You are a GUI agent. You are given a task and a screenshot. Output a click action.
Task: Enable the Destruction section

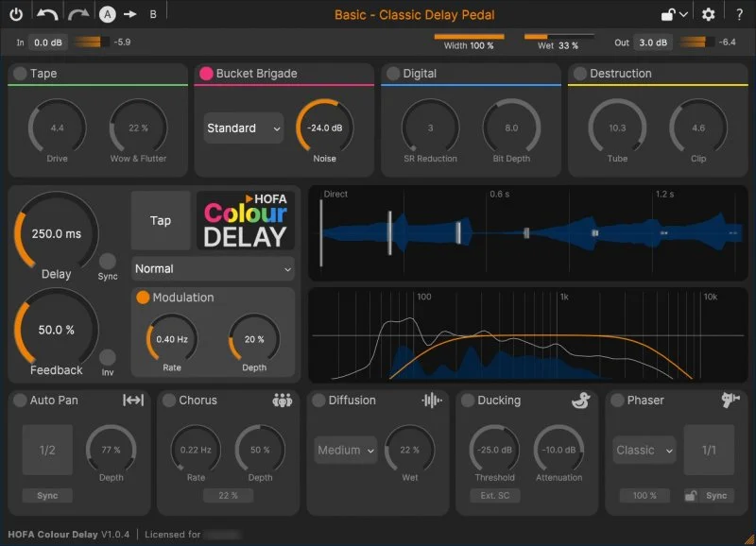pyautogui.click(x=580, y=74)
